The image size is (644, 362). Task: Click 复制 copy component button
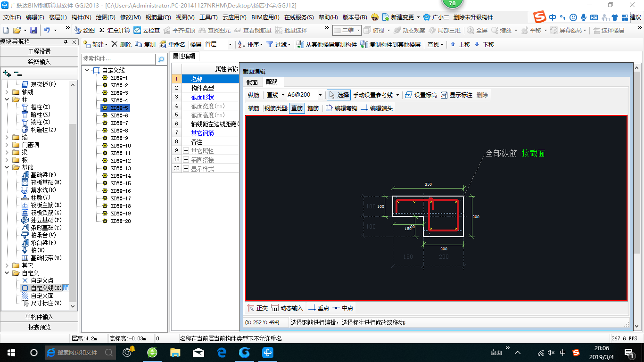click(x=145, y=44)
